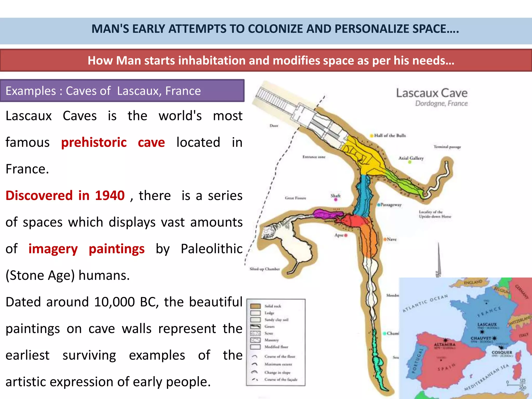Click the green dot under Axial Gallery
The width and height of the screenshot is (532, 399).
tap(410, 162)
